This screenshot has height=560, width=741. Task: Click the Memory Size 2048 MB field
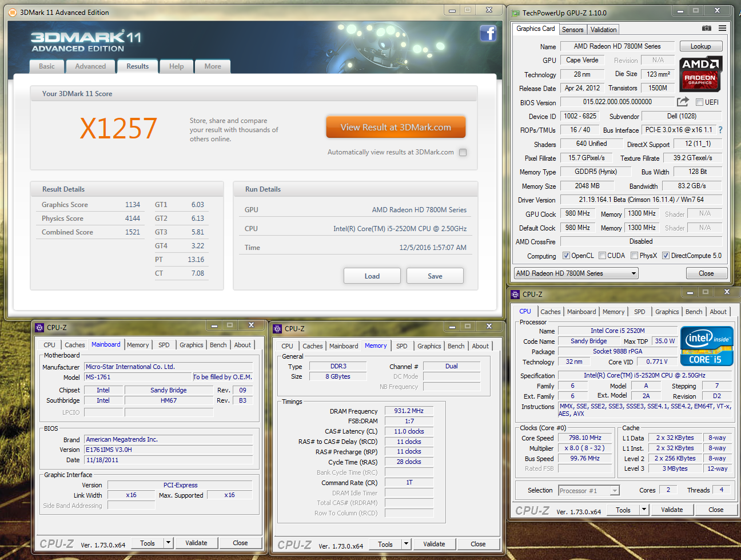pyautogui.click(x=587, y=186)
